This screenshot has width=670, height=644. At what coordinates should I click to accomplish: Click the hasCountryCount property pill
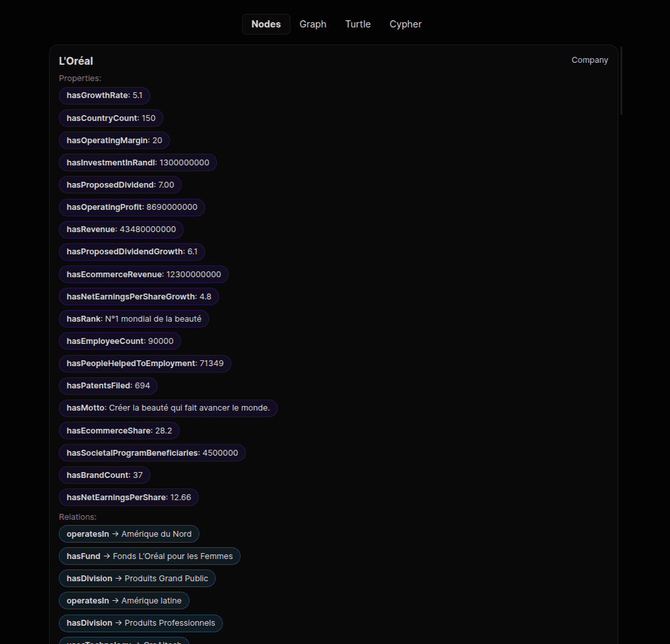coord(110,118)
